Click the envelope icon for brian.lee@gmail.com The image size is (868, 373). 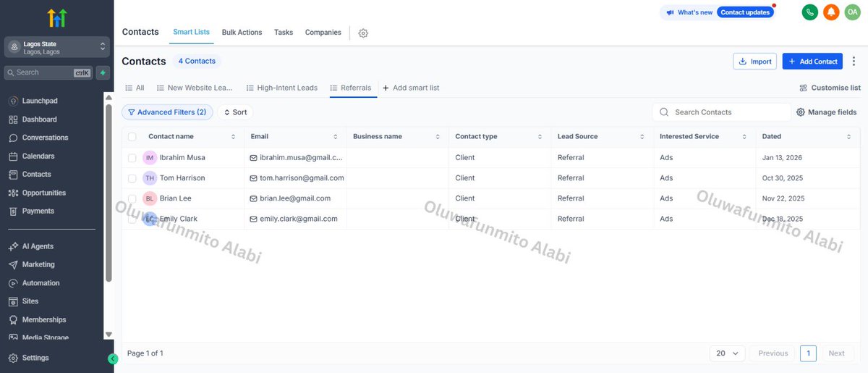click(254, 198)
